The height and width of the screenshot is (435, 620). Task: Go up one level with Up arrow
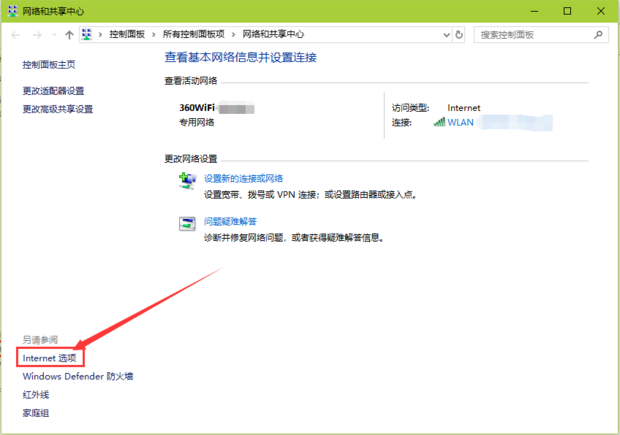tap(69, 34)
